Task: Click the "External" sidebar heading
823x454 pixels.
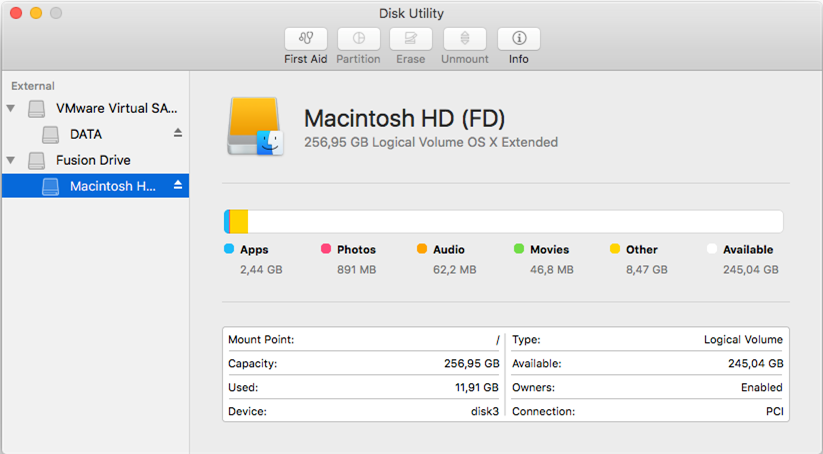Action: [33, 86]
